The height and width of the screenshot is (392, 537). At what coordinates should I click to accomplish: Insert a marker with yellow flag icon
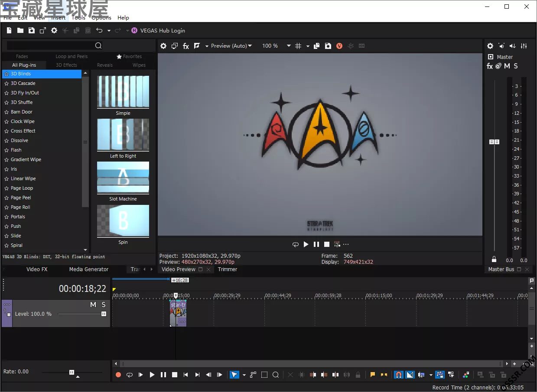pyautogui.click(x=372, y=375)
